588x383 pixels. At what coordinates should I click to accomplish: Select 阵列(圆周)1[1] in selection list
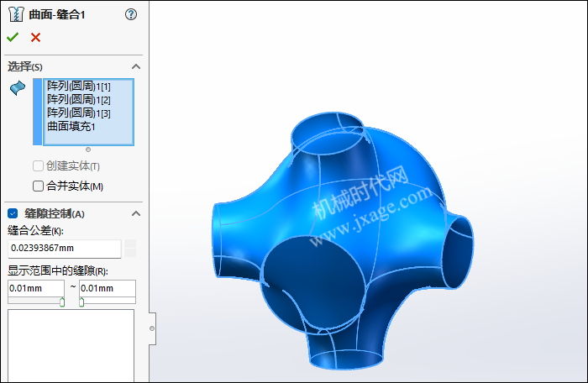(x=79, y=87)
